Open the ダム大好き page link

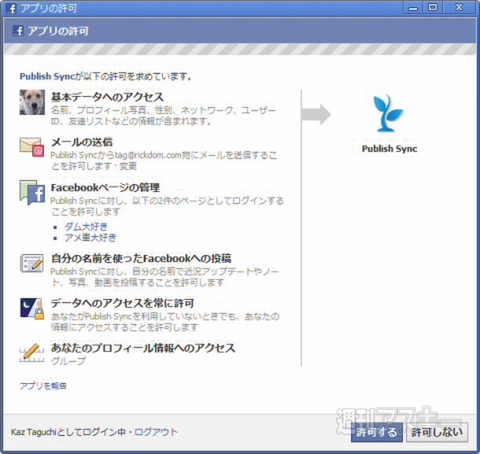pos(86,227)
